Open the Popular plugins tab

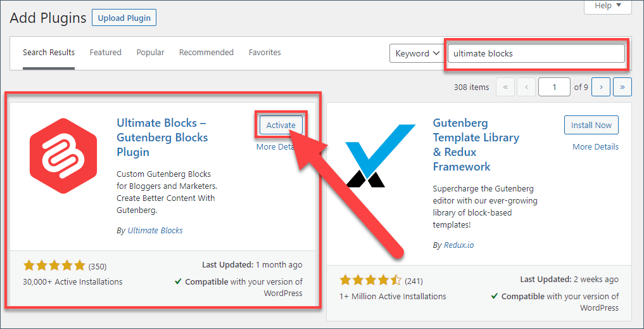point(150,53)
